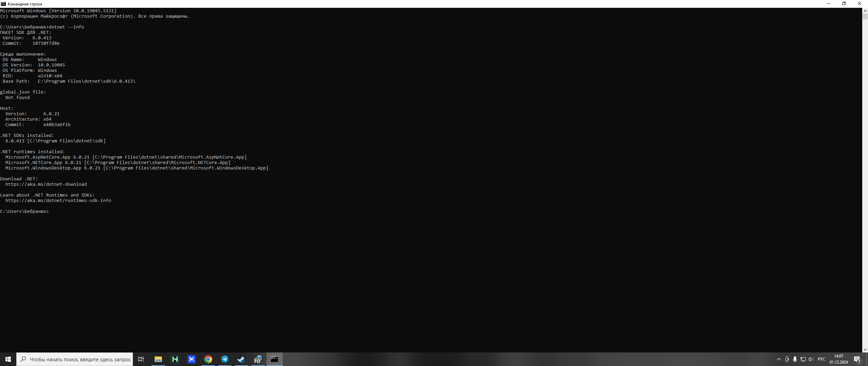Open Steam from the taskbar
Image resolution: width=868 pixels, height=366 pixels.
241,359
